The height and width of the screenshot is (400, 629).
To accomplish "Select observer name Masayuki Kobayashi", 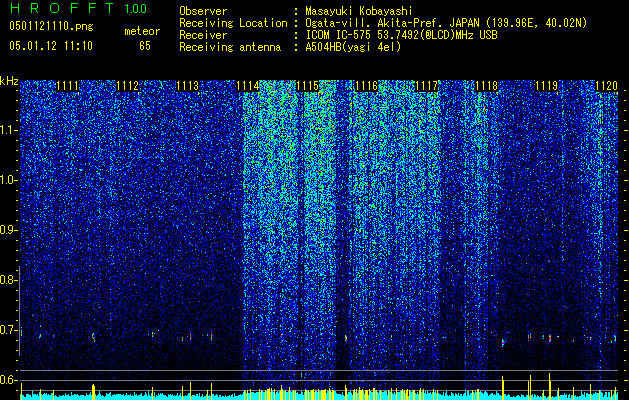I will 359,11.
